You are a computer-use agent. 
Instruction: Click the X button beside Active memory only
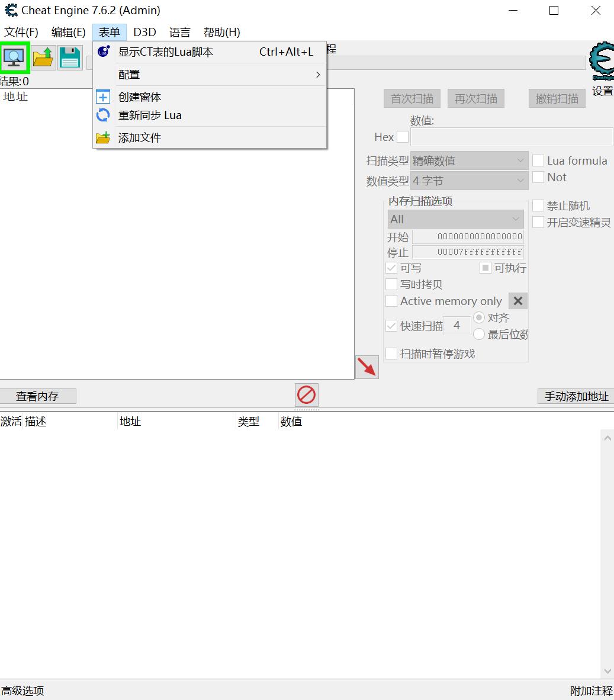click(517, 301)
